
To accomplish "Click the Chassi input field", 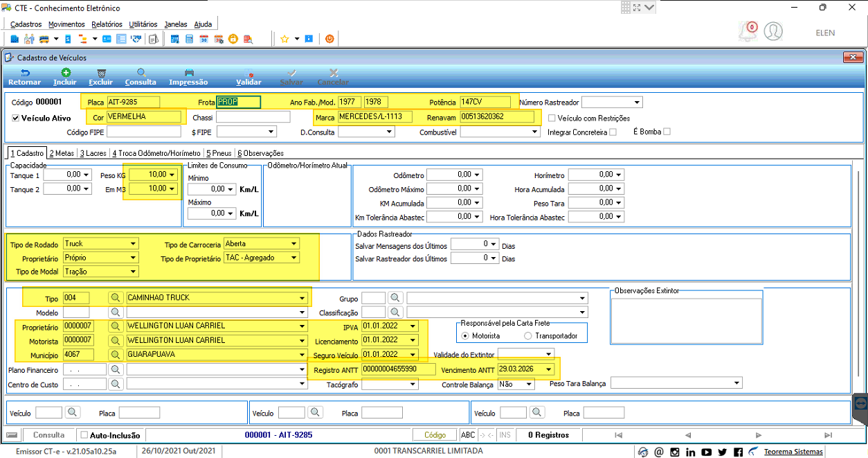I will pos(253,117).
